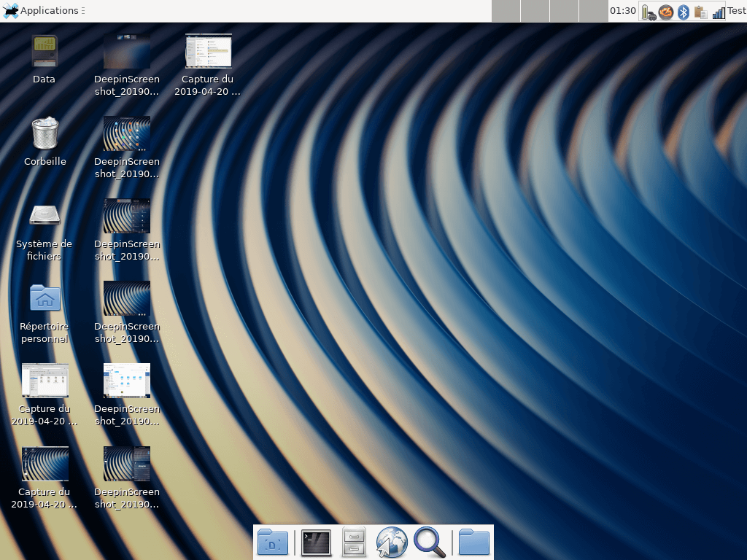747x560 pixels.
Task: Switch to the fourth workspace
Action: pos(593,11)
